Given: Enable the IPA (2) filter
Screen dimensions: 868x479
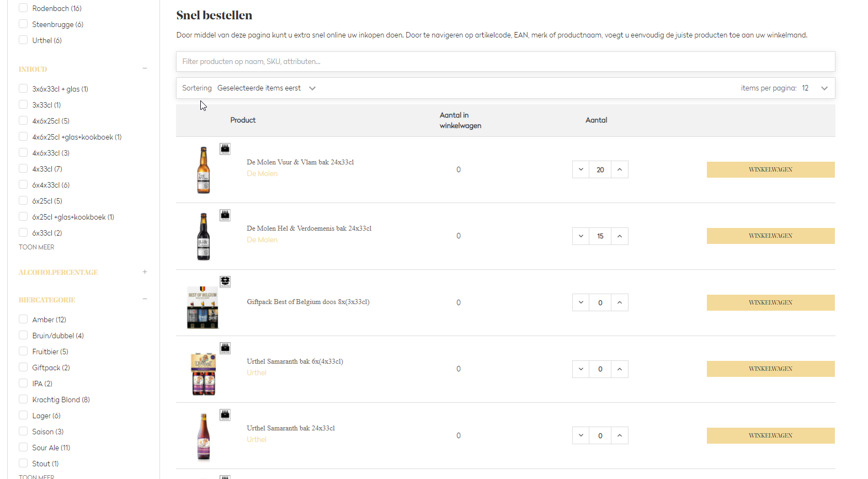Looking at the screenshot, I should (23, 383).
